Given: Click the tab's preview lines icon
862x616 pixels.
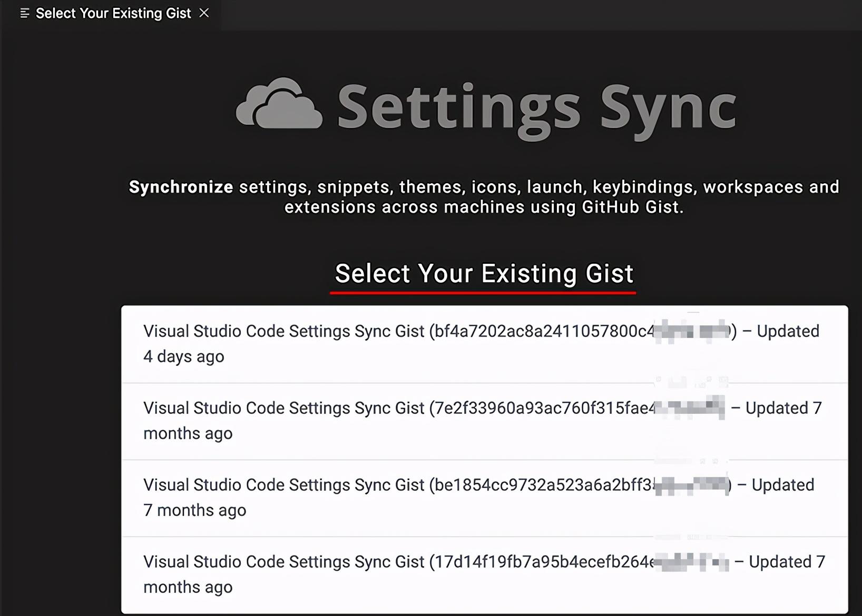Looking at the screenshot, I should pos(24,14).
